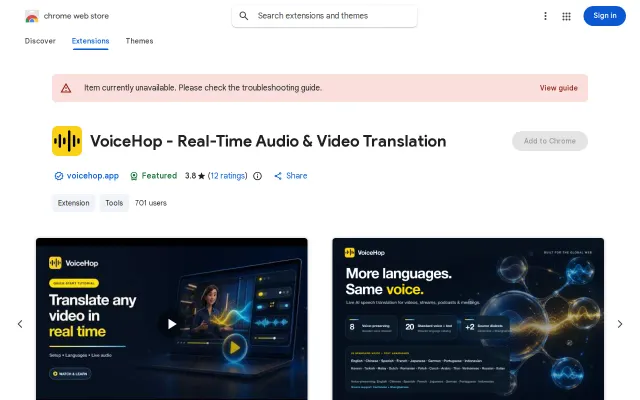Select the Extension category chip

(x=73, y=203)
